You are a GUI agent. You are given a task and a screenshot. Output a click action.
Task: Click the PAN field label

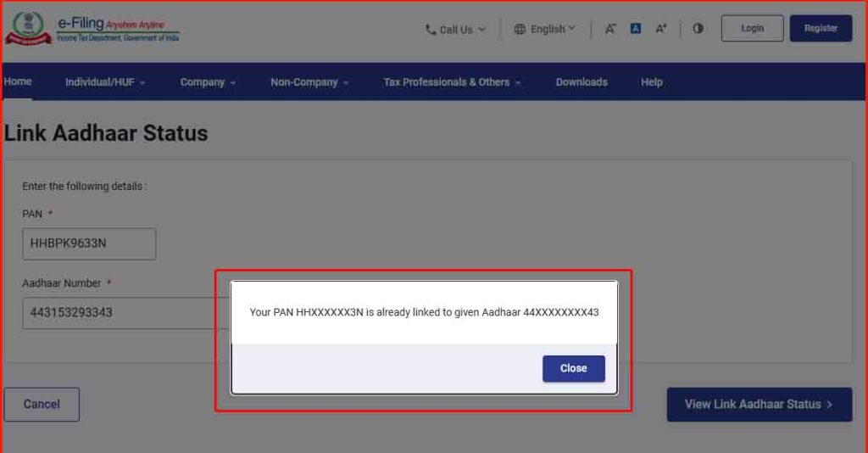click(32, 214)
